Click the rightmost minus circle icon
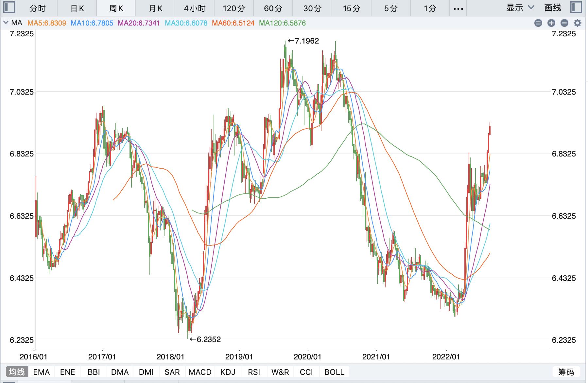588x383 pixels. pos(564,23)
